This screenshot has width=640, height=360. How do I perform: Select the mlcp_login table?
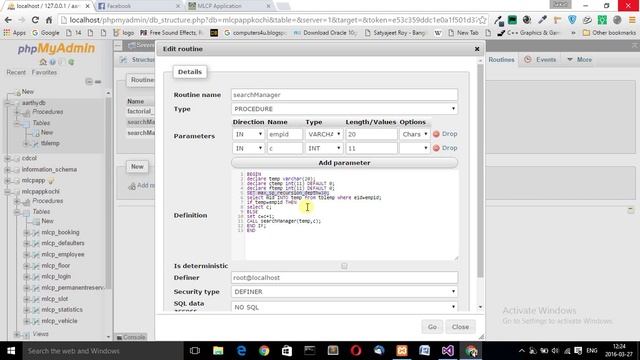tap(56, 276)
